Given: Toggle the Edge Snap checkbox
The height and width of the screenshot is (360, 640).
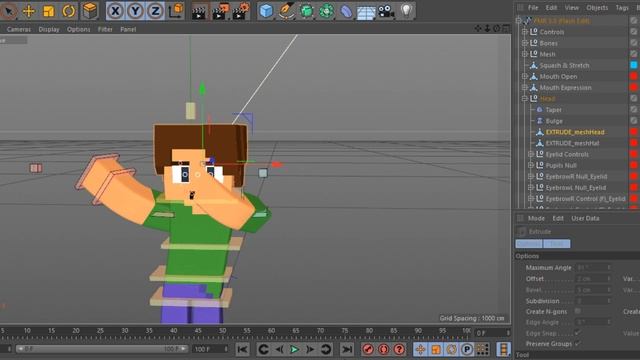Looking at the screenshot, I should coord(578,333).
